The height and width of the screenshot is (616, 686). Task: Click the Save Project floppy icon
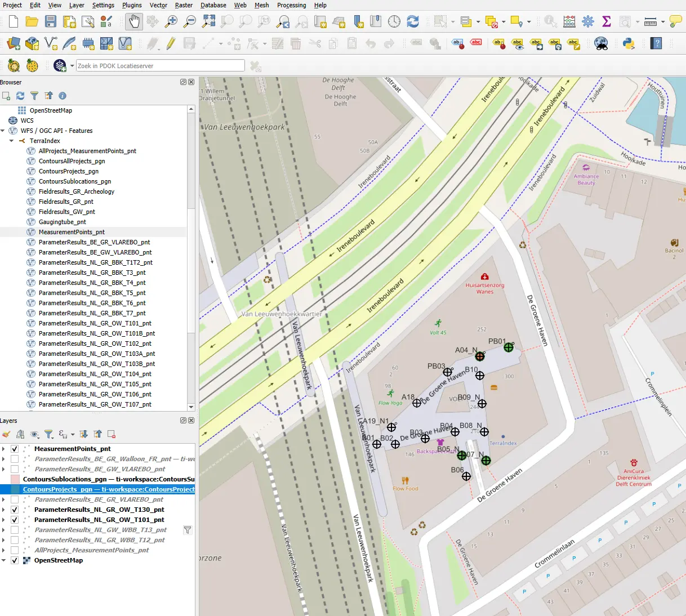click(51, 22)
